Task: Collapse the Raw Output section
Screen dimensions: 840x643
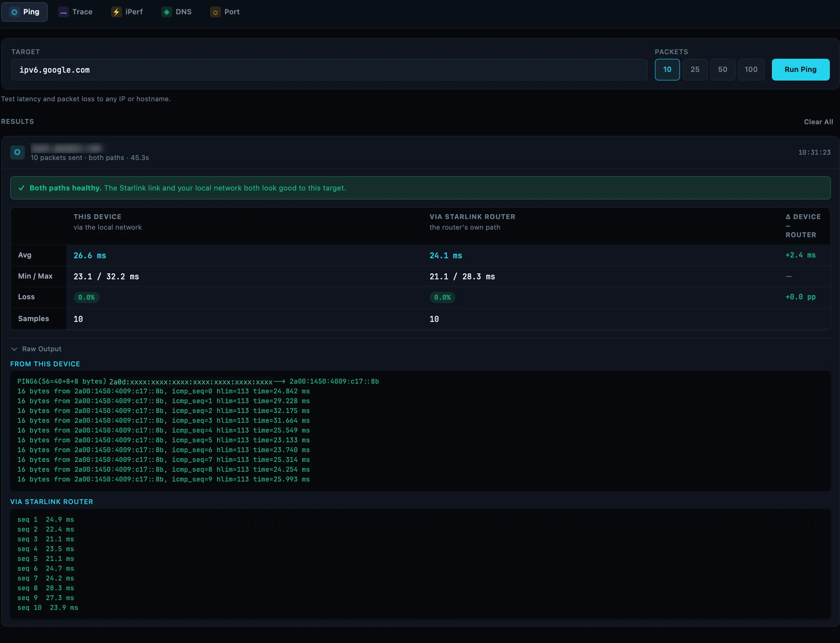Action: coord(37,349)
